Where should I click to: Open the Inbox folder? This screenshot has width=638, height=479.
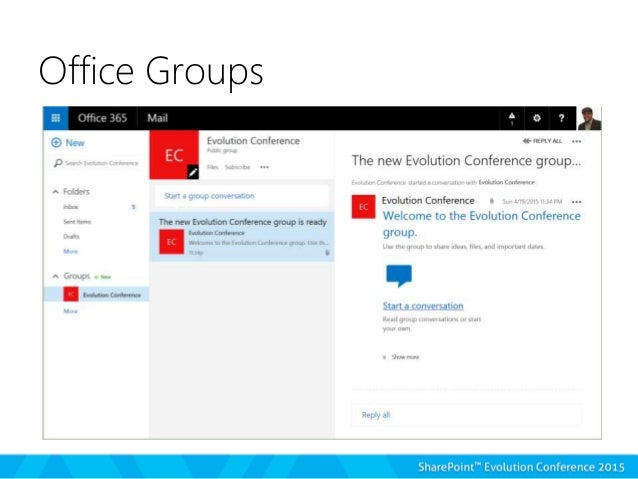point(71,207)
